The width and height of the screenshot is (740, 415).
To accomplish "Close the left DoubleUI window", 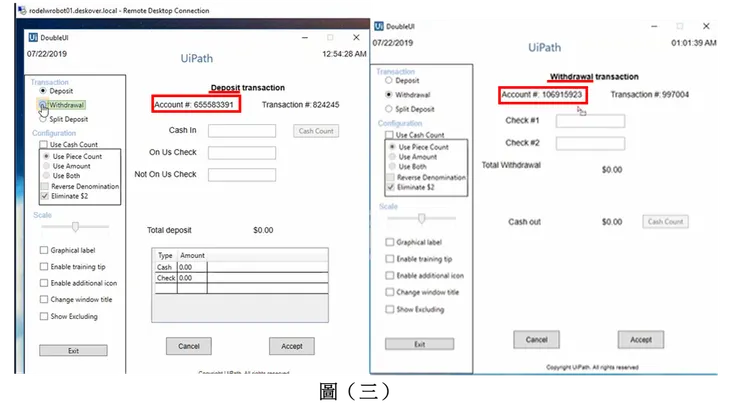I will tap(356, 37).
